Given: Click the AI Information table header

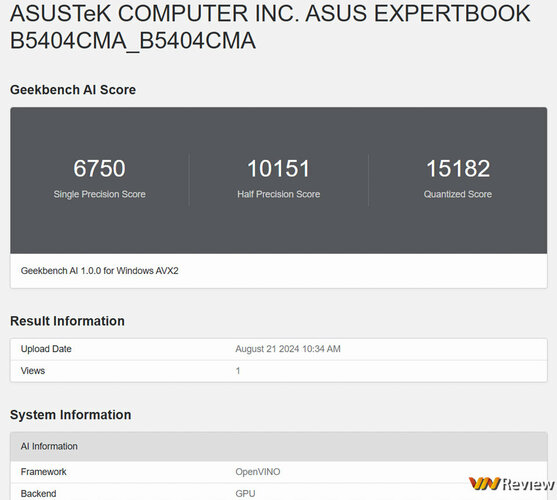Looking at the screenshot, I should coord(278,446).
